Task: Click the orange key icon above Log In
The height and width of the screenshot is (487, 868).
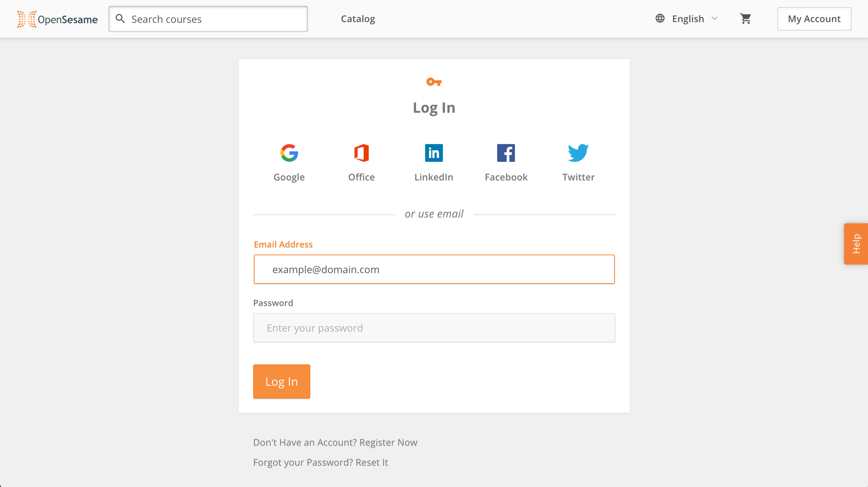Action: pos(434,82)
